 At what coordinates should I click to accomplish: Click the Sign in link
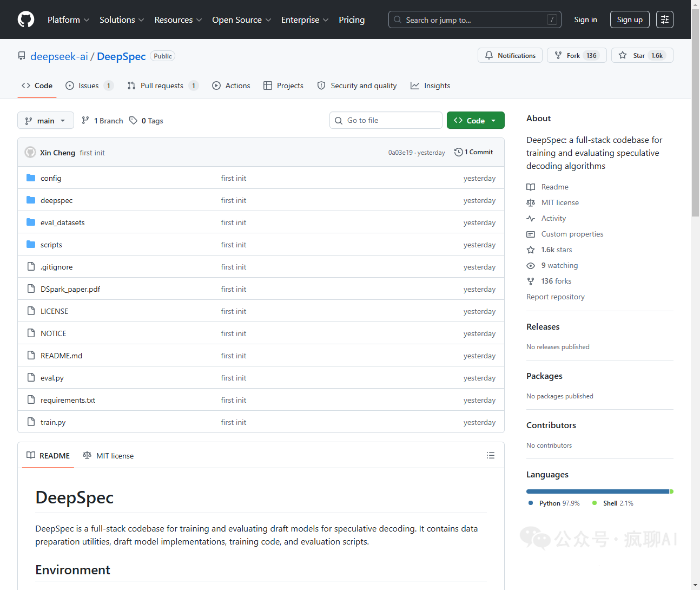(x=586, y=19)
